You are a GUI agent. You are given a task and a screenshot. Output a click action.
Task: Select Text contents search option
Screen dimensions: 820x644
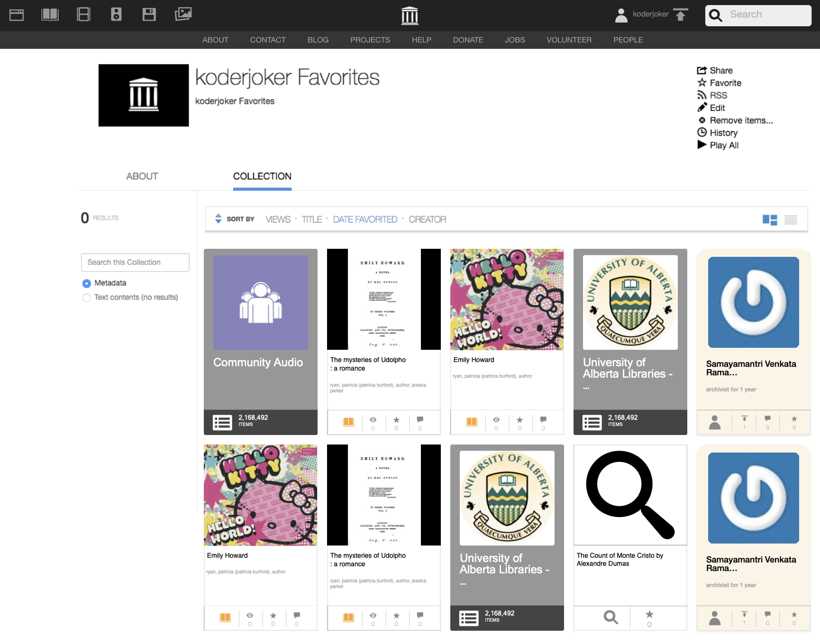[x=87, y=298]
